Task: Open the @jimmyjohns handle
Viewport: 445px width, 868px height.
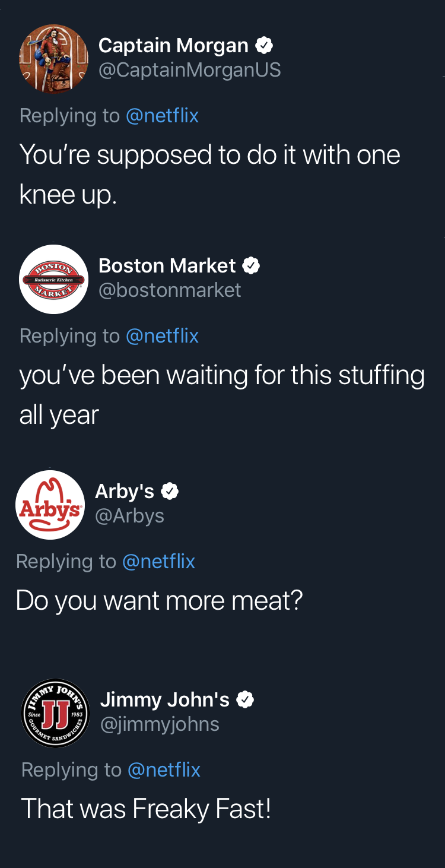Action: (x=160, y=724)
